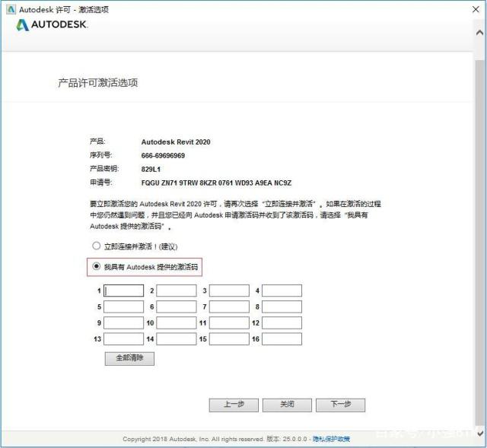Image resolution: width=487 pixels, height=448 pixels.
Task: Click activation code field 6
Action: (177, 307)
